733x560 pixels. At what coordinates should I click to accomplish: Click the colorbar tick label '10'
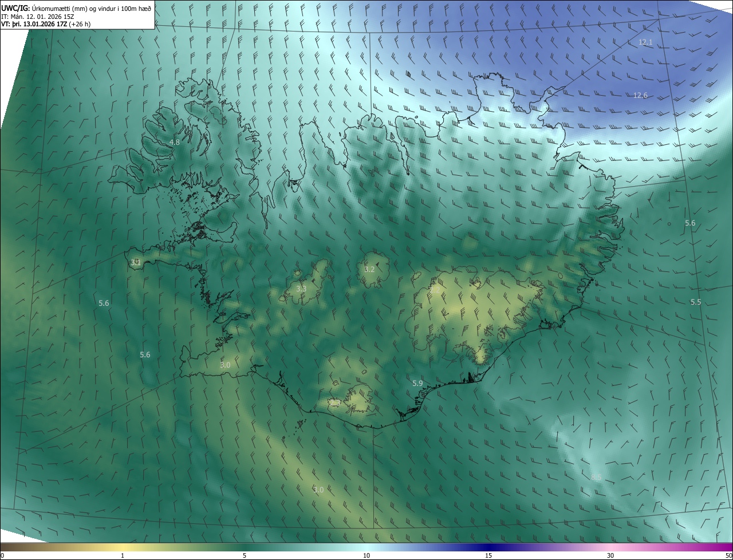(366, 555)
